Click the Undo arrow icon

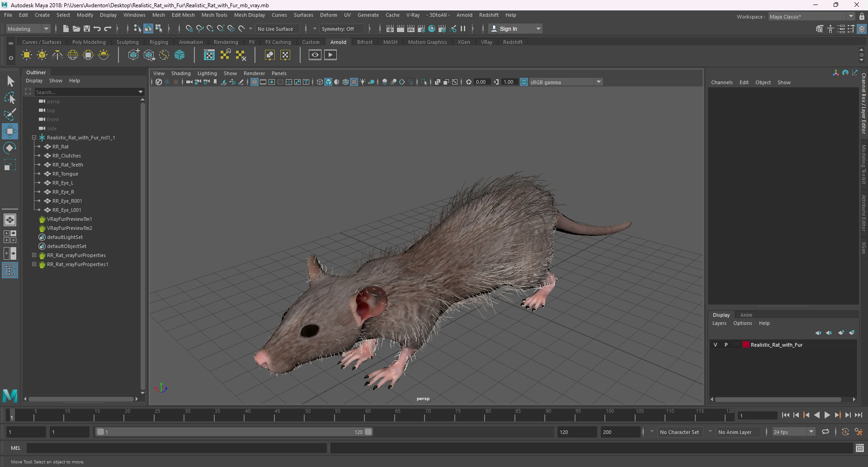pyautogui.click(x=97, y=29)
